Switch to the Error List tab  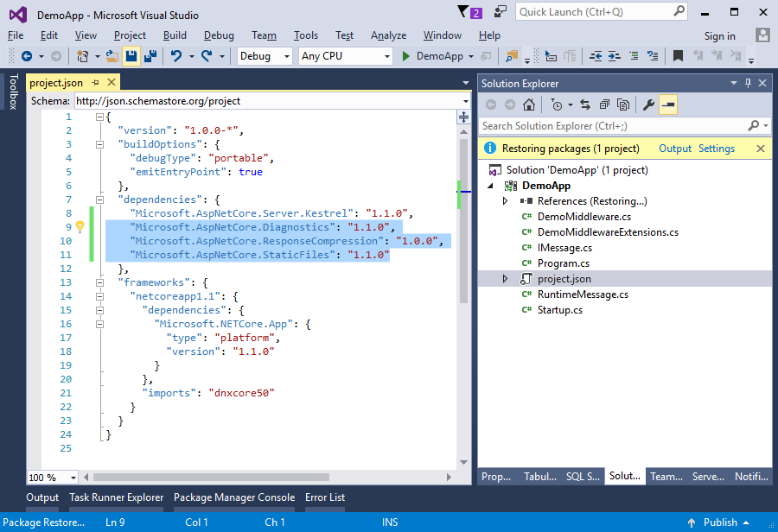point(325,497)
